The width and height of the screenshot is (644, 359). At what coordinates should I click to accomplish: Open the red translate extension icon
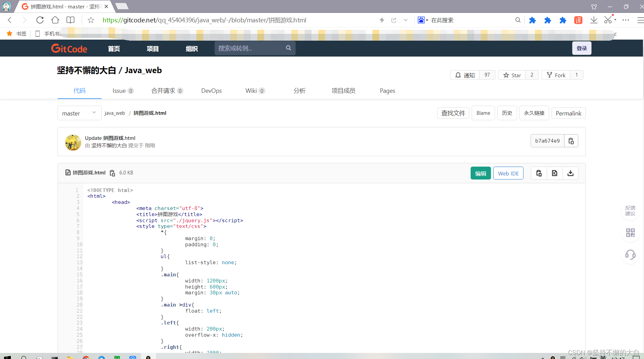click(x=578, y=20)
